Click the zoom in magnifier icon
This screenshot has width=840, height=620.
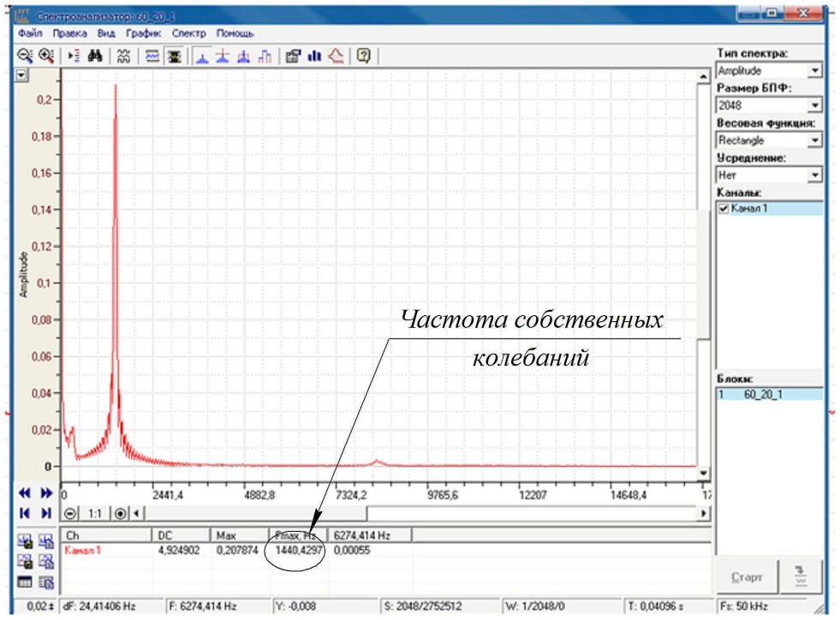click(45, 55)
